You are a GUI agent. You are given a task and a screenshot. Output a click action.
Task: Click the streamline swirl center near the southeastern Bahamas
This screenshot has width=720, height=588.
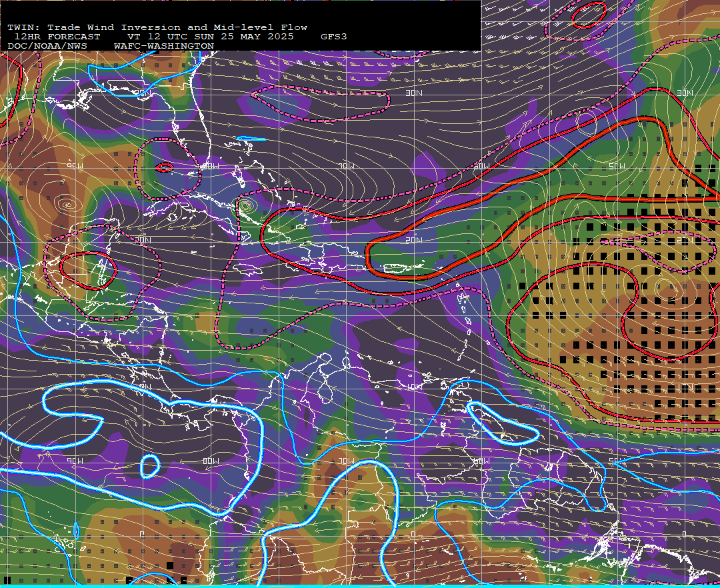tap(245, 205)
